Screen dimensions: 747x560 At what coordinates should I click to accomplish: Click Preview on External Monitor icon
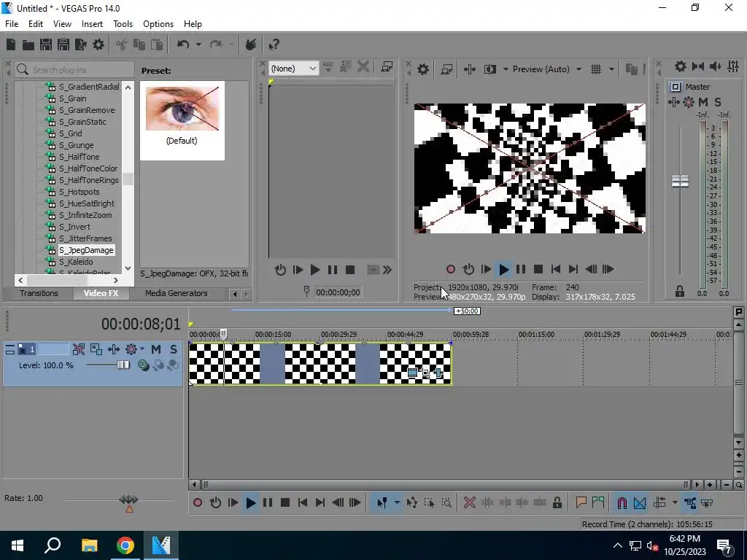[446, 69]
